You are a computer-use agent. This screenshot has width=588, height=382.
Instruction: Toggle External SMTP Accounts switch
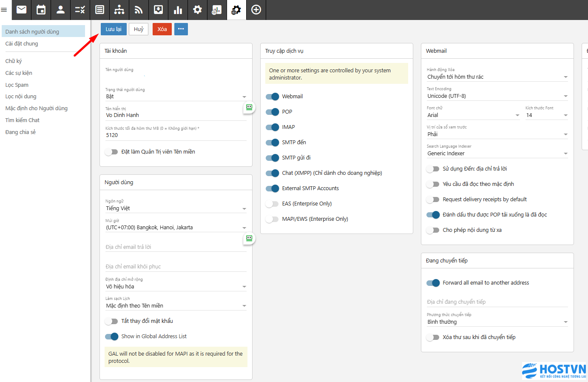[x=272, y=188]
